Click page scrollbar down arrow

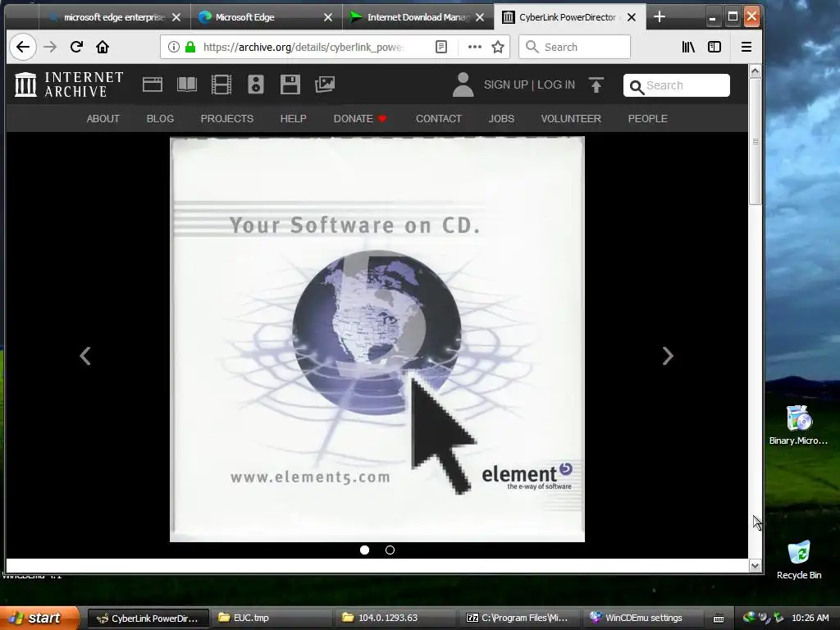pyautogui.click(x=755, y=566)
